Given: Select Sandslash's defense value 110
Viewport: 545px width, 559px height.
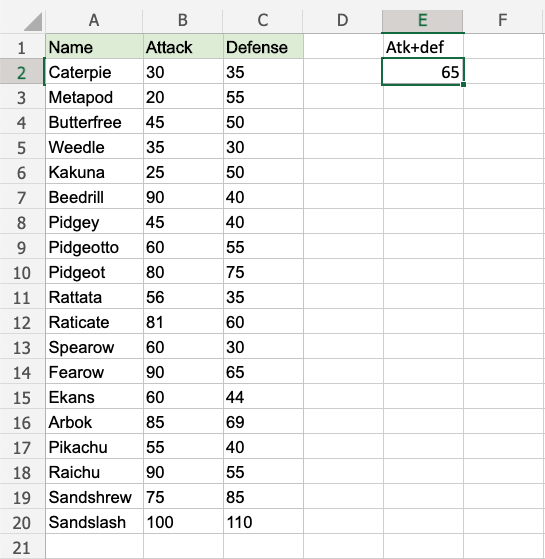Looking at the screenshot, I should (263, 522).
